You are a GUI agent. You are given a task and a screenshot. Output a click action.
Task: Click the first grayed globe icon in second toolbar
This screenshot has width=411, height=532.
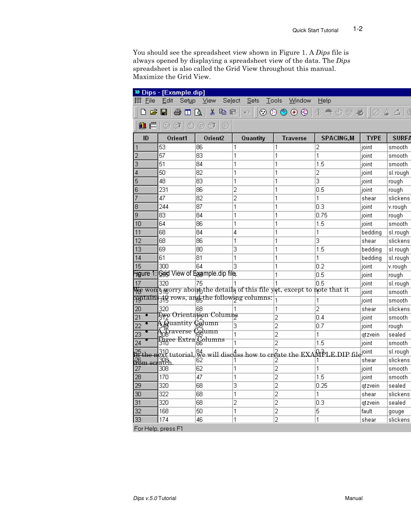[x=167, y=126]
